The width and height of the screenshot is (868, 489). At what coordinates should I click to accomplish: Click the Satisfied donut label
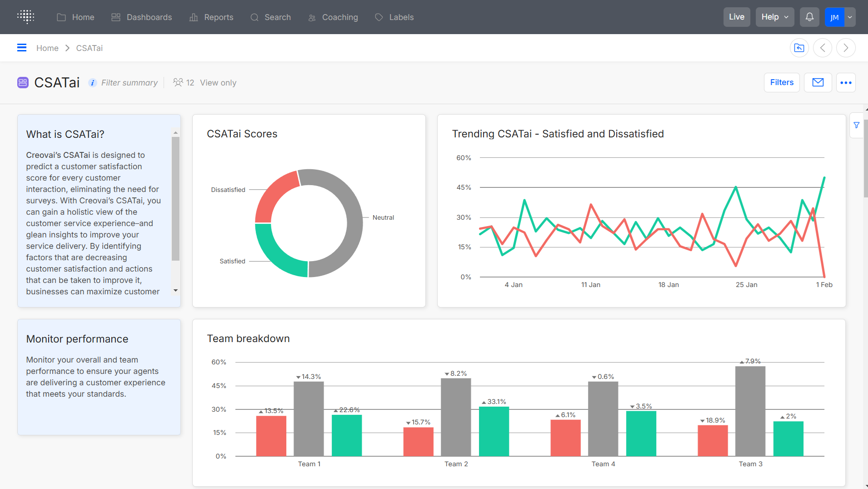pyautogui.click(x=232, y=261)
